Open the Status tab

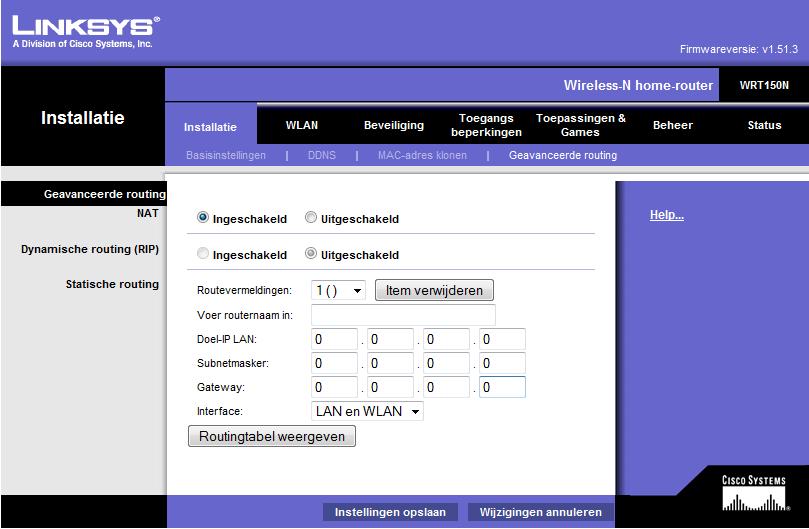pos(764,125)
